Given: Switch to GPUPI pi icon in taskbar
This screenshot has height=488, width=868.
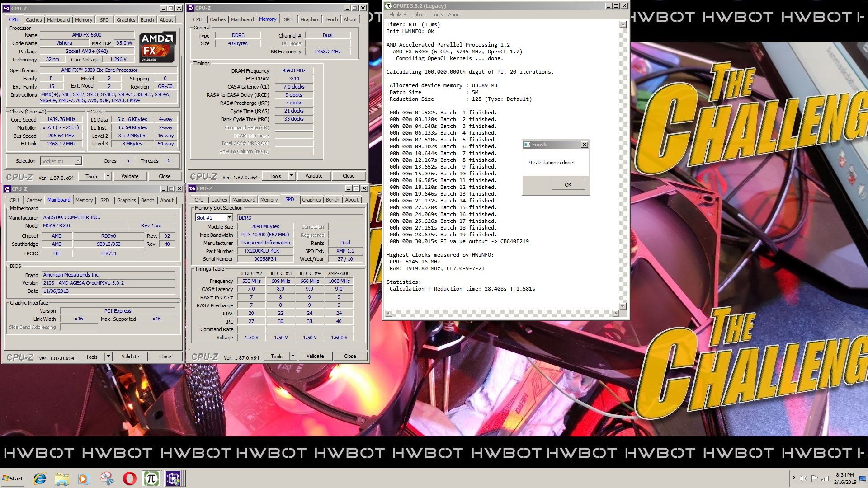Looking at the screenshot, I should [151, 478].
